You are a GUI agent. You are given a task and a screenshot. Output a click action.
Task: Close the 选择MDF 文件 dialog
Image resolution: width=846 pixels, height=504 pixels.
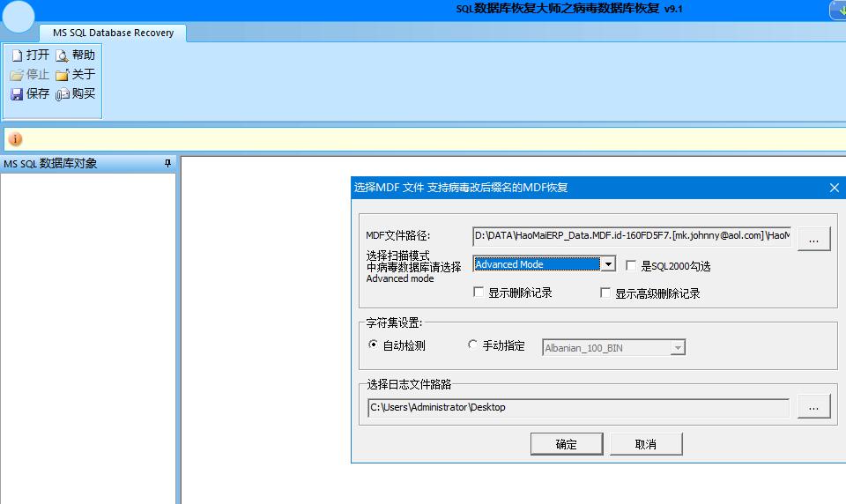tap(835, 188)
